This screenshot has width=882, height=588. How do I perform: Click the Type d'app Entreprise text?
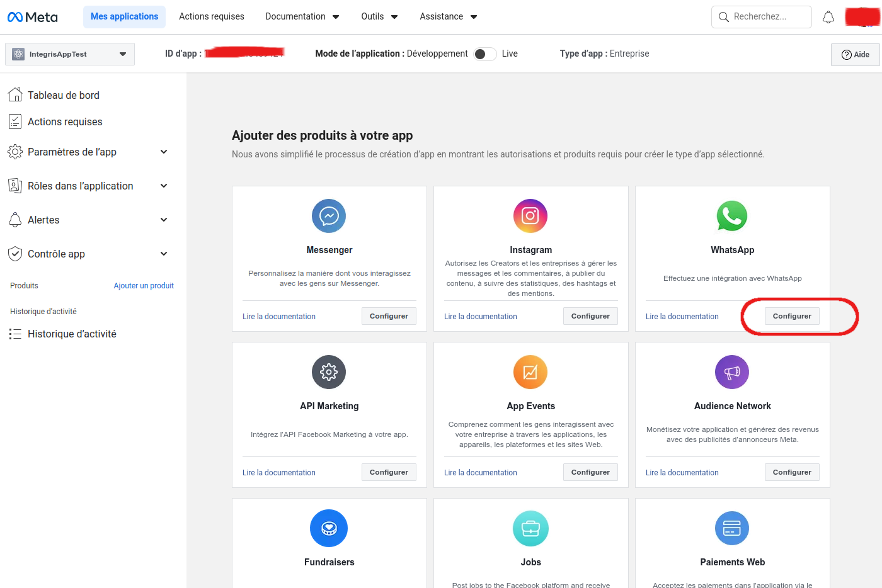click(x=604, y=54)
